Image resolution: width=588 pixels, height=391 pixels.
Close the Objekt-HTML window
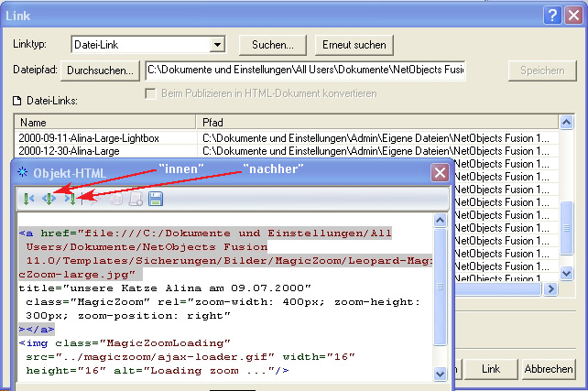tap(439, 171)
